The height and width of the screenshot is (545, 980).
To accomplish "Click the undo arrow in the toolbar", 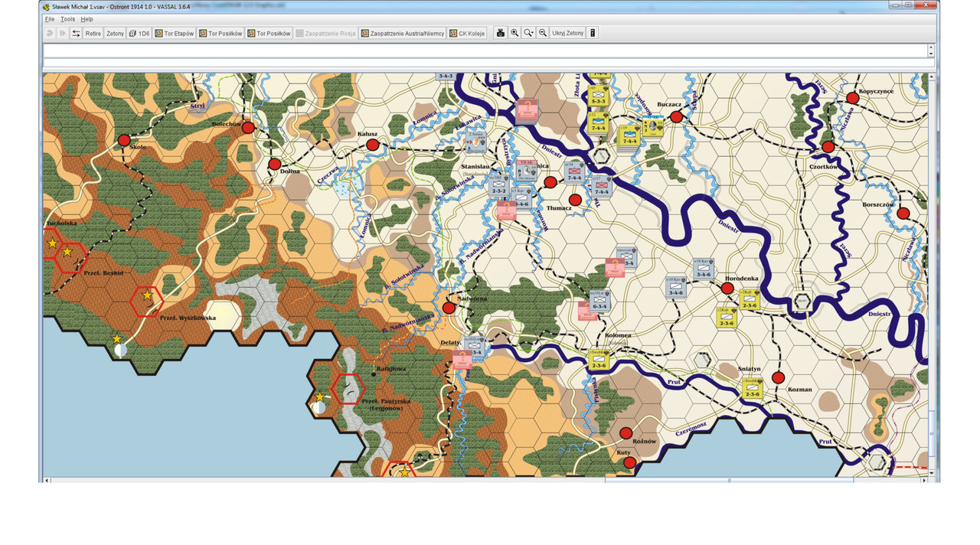I will (x=50, y=33).
